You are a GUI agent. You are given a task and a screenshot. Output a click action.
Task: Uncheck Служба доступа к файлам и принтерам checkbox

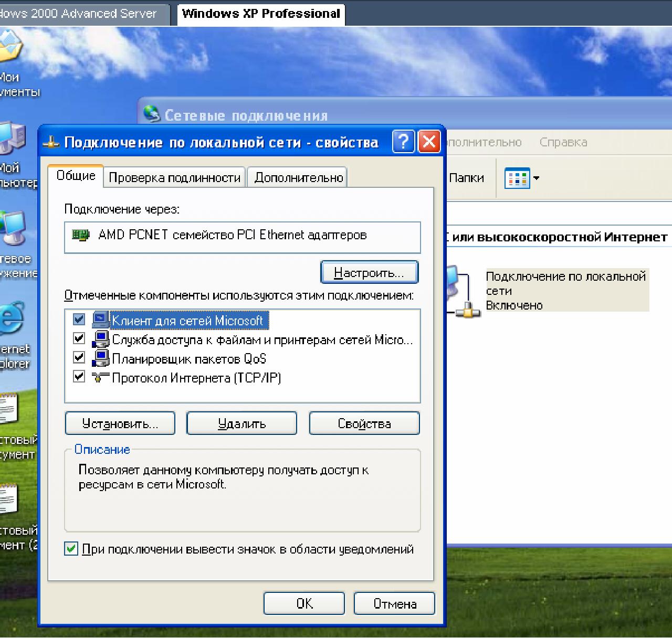click(x=79, y=339)
